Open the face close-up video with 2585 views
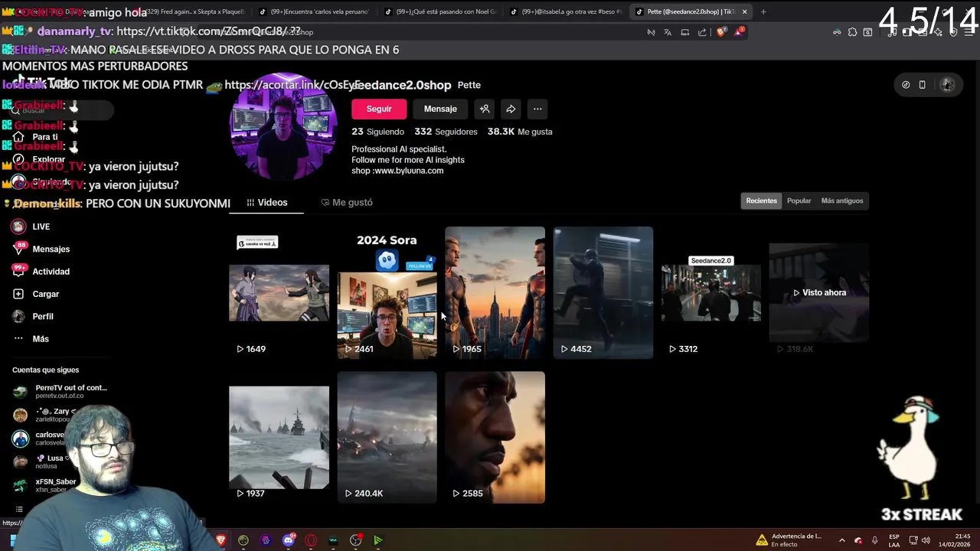The width and height of the screenshot is (980, 551). coord(495,437)
